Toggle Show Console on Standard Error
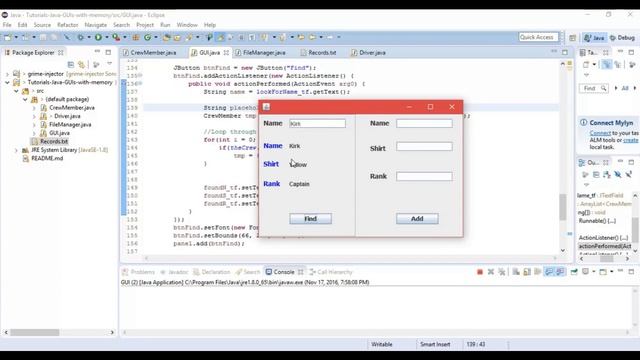This screenshot has height=360, width=640. [560, 272]
